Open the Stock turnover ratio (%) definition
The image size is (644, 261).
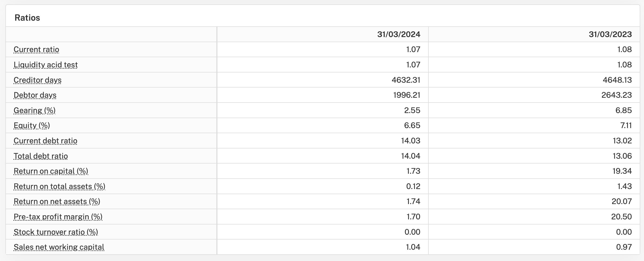[56, 232]
